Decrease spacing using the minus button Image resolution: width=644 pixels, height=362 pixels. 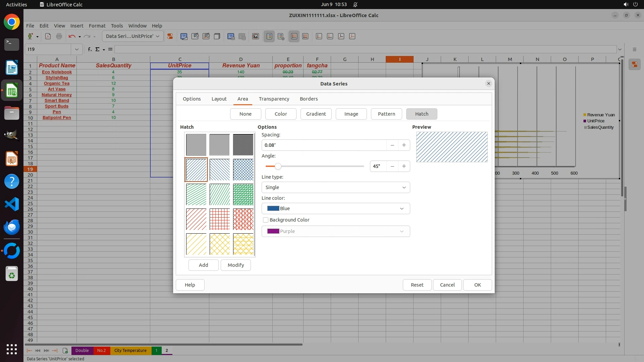[x=392, y=145]
